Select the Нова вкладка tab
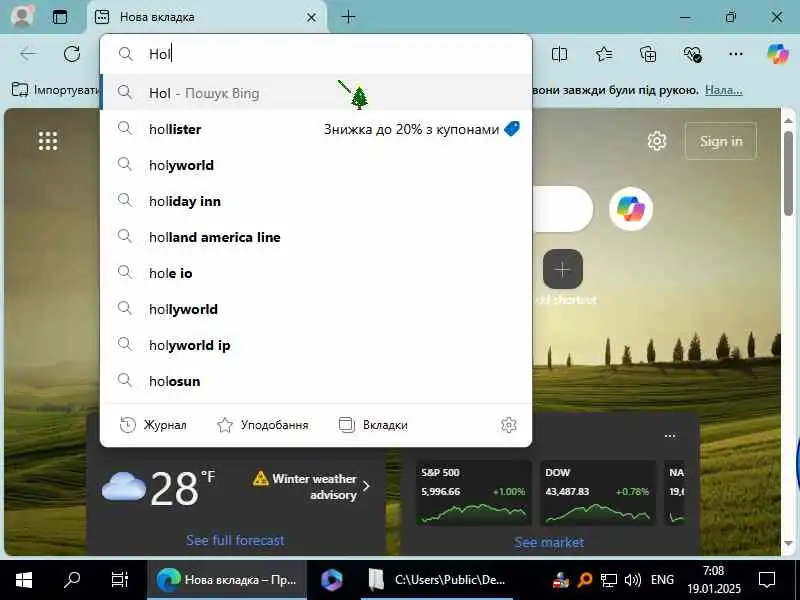 coord(207,17)
